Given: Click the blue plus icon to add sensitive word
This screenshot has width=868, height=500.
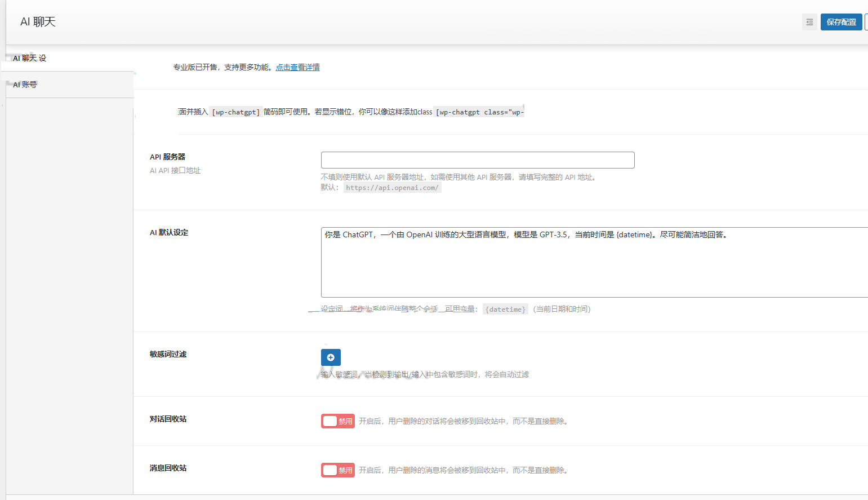Looking at the screenshot, I should click(331, 357).
